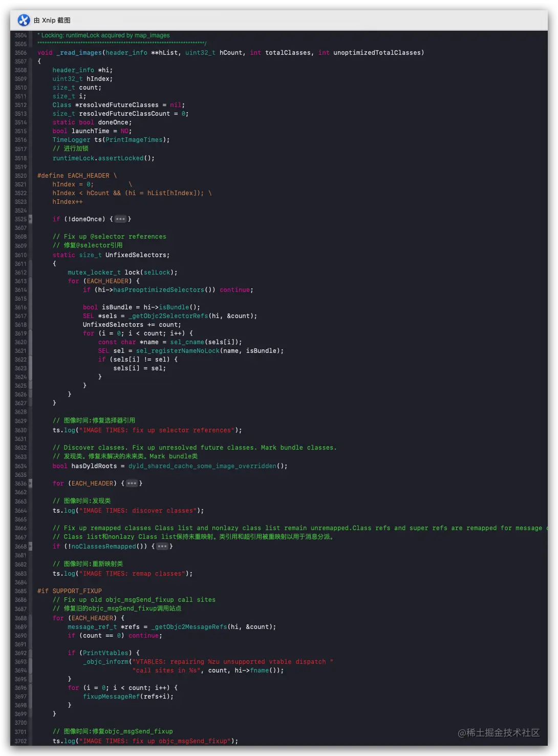This screenshot has height=756, width=558.
Task: Click 'PrintVtables' condition
Action: tap(105, 653)
